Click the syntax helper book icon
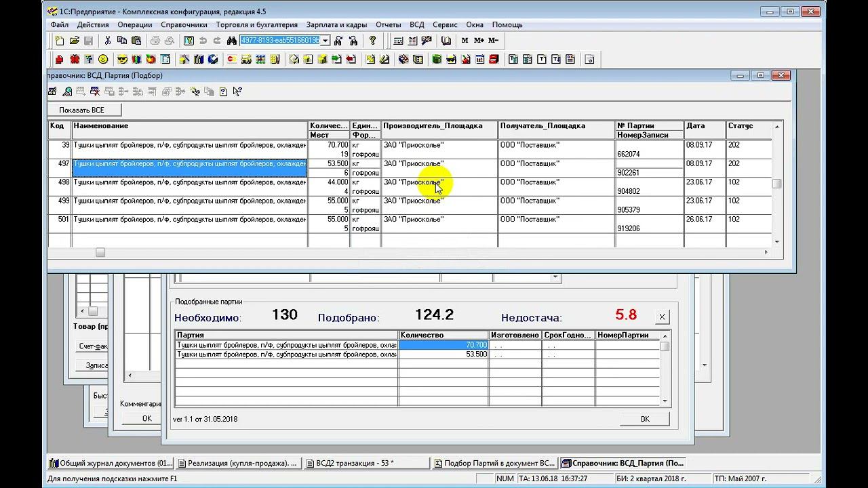The width and height of the screenshot is (868, 488). pyautogui.click(x=446, y=41)
